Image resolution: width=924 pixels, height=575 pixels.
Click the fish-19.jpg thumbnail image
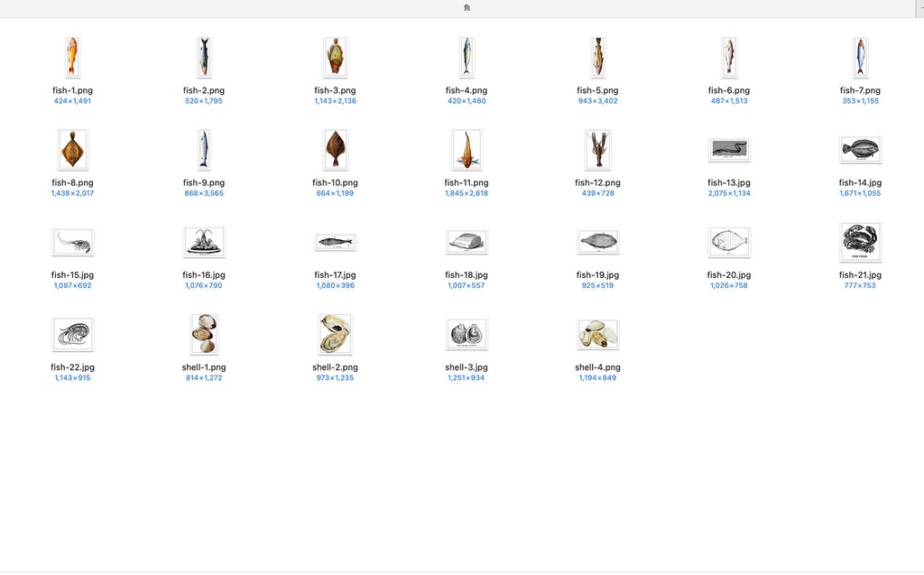click(x=597, y=242)
